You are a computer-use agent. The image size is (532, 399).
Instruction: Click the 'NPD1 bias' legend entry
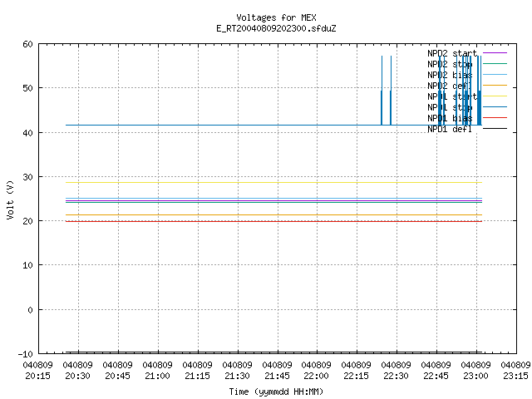point(450,118)
